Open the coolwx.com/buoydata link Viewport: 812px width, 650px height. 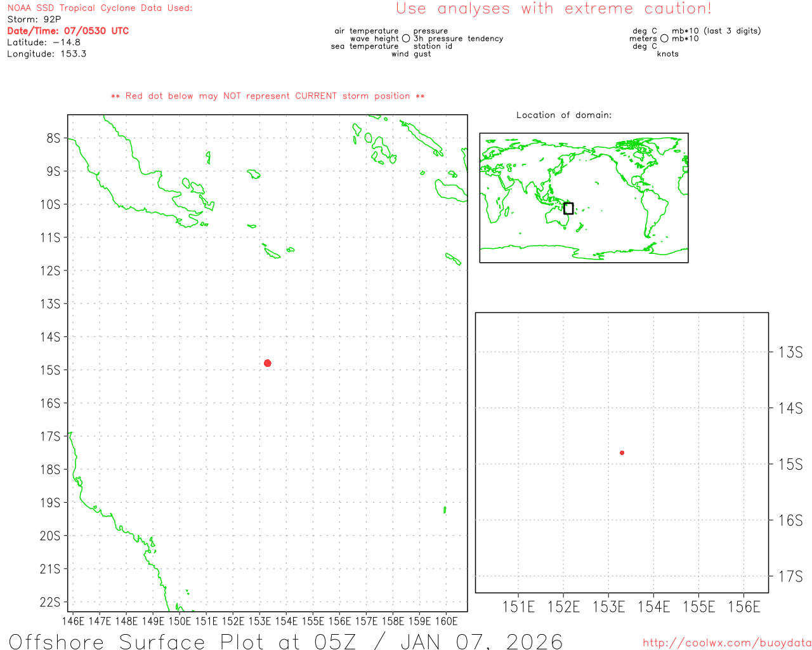click(x=726, y=643)
